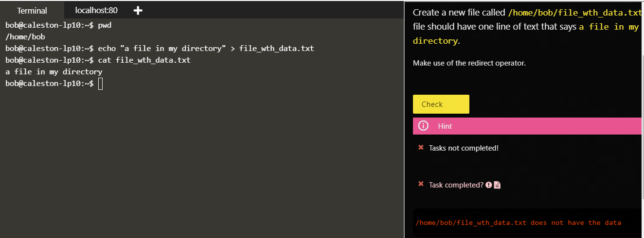Click the yellow file path in instructions
644x238 pixels.
tap(574, 13)
